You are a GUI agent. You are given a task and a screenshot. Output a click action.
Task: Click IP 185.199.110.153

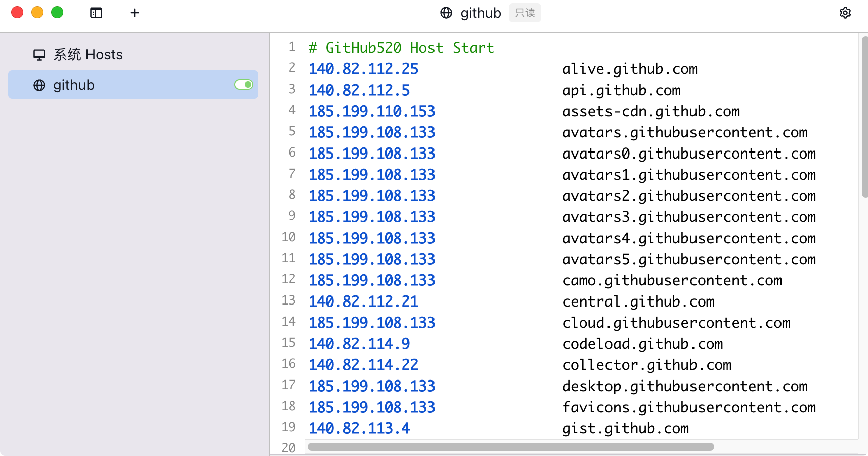click(372, 111)
